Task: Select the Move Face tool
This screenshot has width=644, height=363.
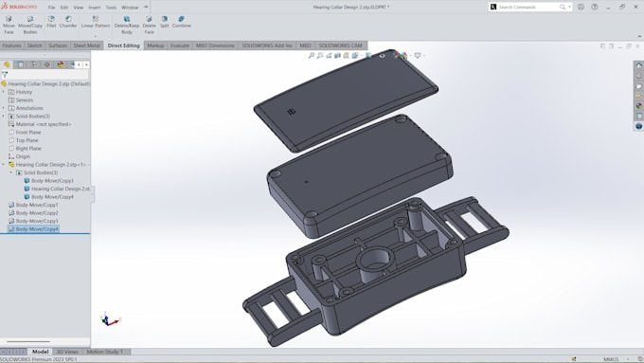Action: (9, 25)
